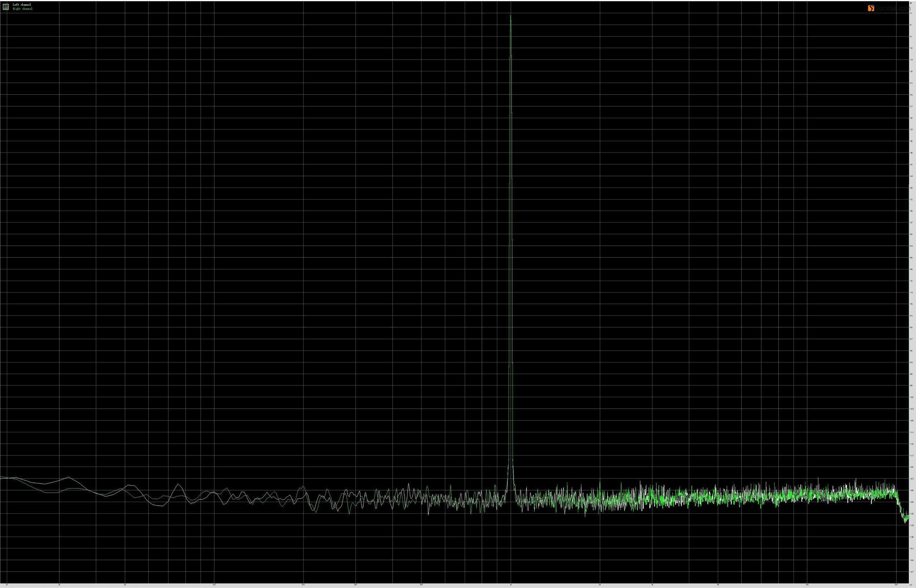Screen dimensions: 916x588
Task: Click the spectrum graph icon at top-left
Action: 6,7
